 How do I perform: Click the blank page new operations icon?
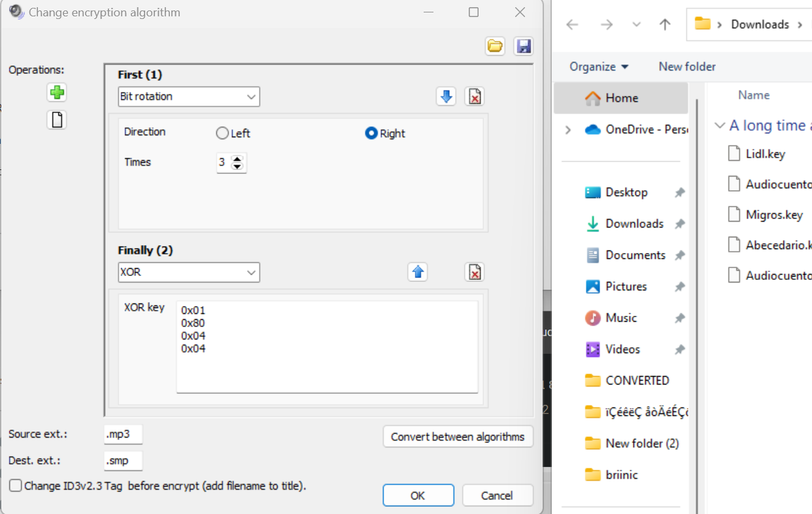coord(57,120)
